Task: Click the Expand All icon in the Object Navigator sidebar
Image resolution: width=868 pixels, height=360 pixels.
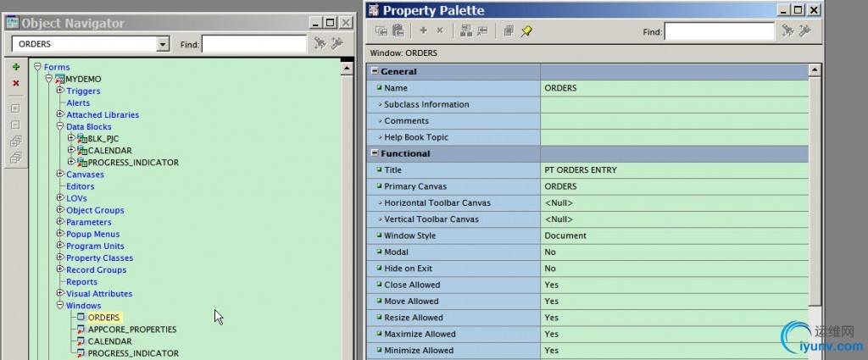Action: 16,141
